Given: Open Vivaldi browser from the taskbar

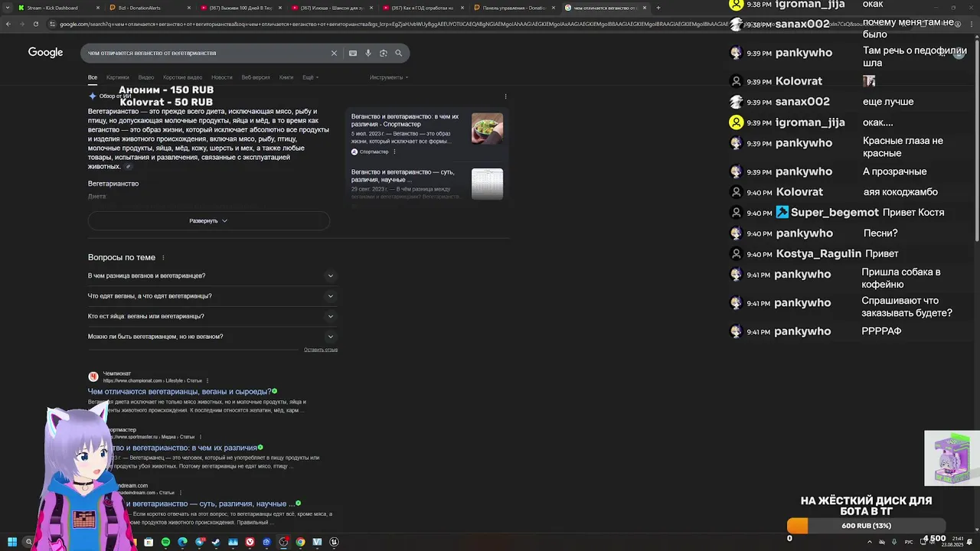Looking at the screenshot, I should 250,542.
